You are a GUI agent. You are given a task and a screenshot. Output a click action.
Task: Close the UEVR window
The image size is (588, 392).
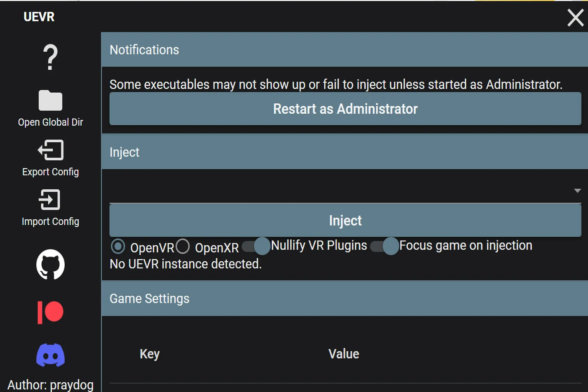coord(575,18)
